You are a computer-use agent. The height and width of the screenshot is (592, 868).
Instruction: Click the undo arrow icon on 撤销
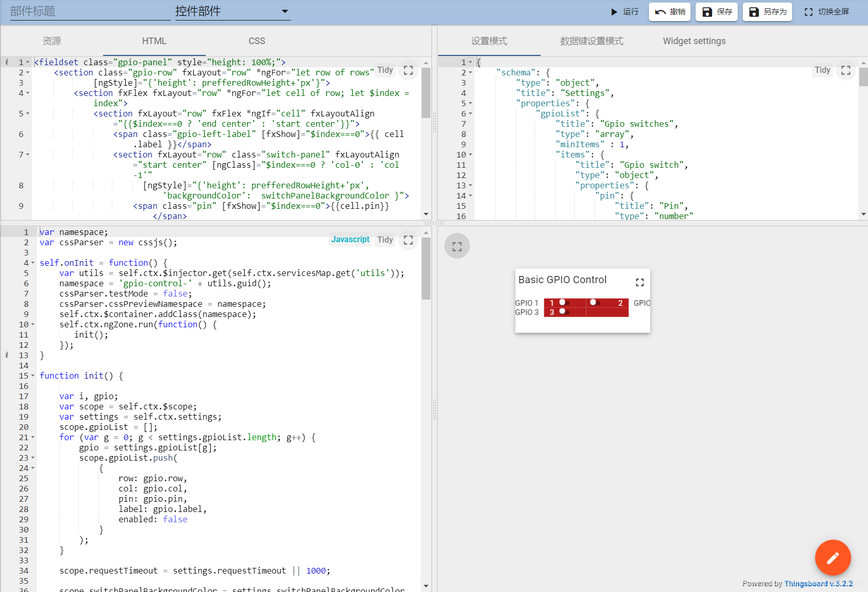point(661,12)
